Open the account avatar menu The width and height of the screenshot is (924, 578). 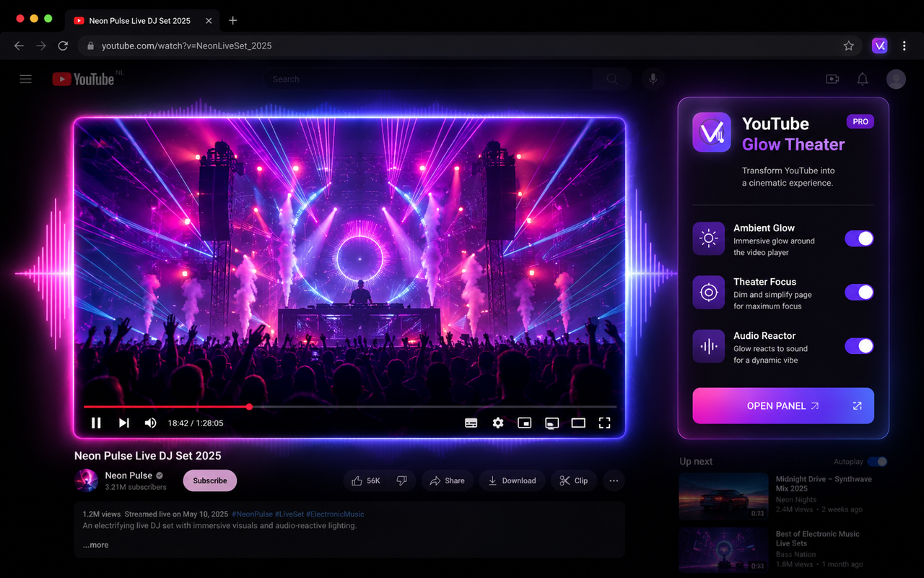pos(896,79)
